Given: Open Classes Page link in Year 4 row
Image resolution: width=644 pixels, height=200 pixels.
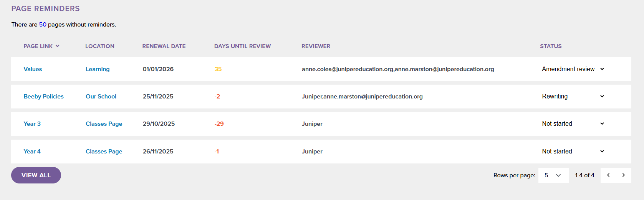Looking at the screenshot, I should 104,152.
